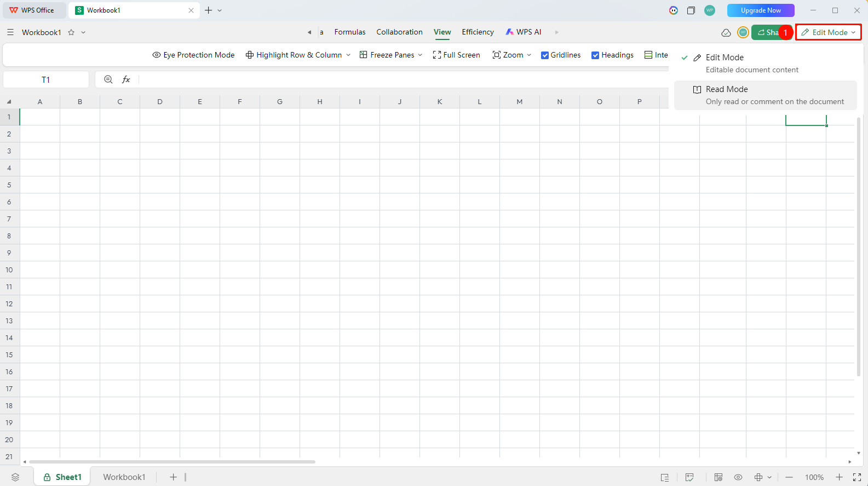Screen dimensions: 868x486
Task: Toggle the Headings checkbox
Action: pyautogui.click(x=595, y=55)
